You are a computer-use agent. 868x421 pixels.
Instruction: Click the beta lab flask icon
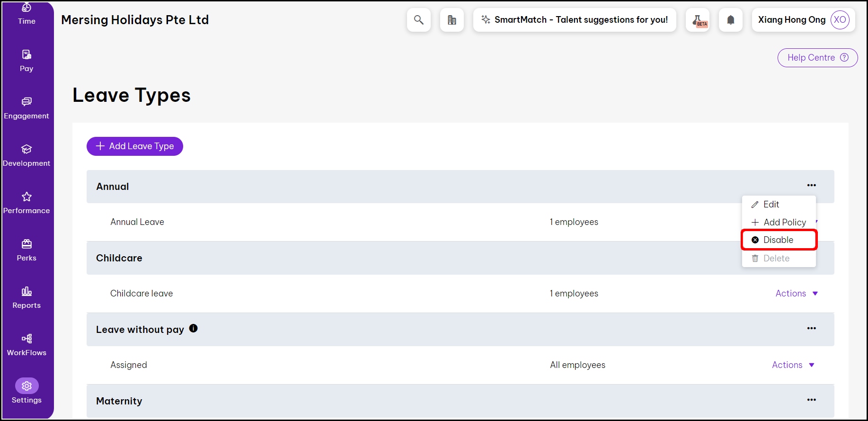coord(698,20)
